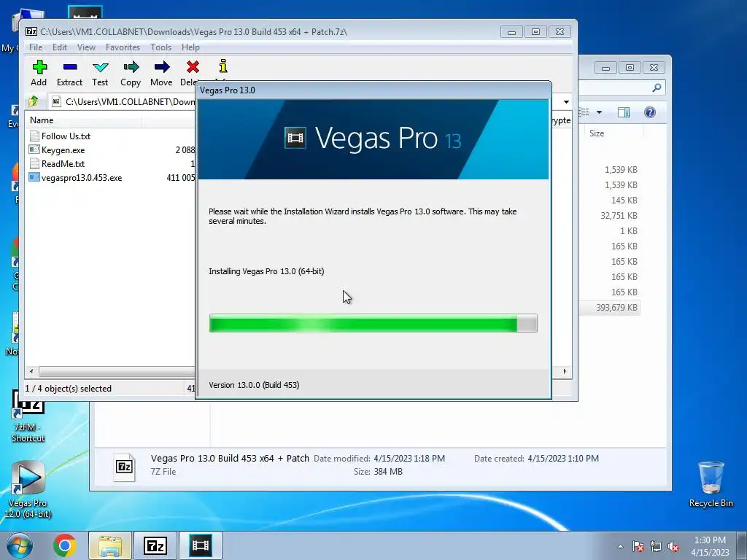747x560 pixels.
Task: Expand the 7-Zip address path dropdown
Action: pos(566,101)
